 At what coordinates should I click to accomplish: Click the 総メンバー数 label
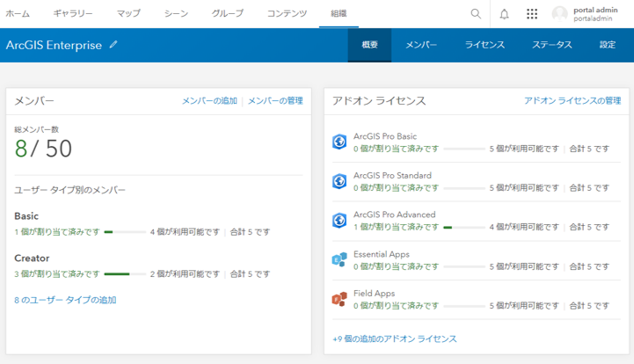[36, 129]
